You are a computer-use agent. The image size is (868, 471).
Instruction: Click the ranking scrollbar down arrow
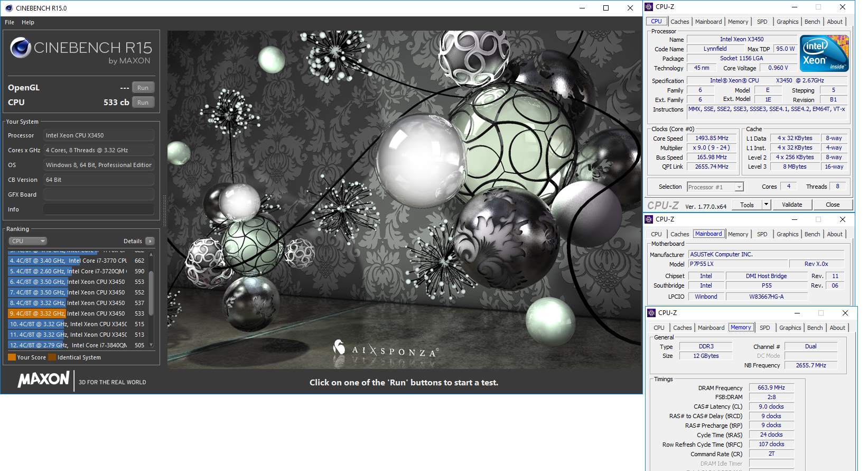151,345
